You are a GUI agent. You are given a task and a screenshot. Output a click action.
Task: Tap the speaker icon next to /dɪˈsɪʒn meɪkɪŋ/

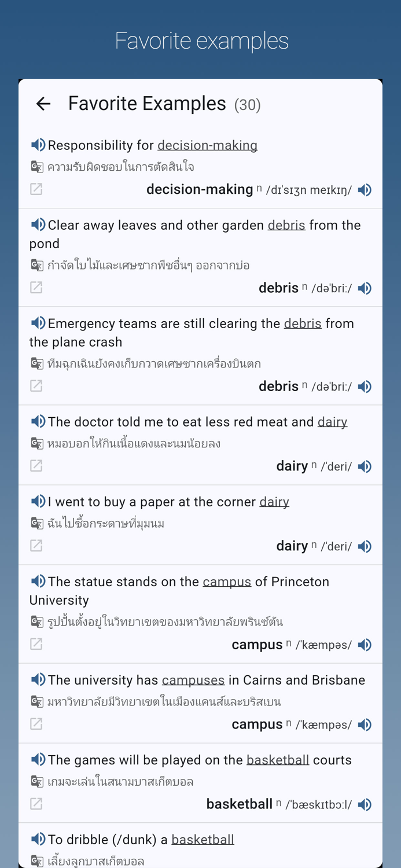[x=365, y=189]
